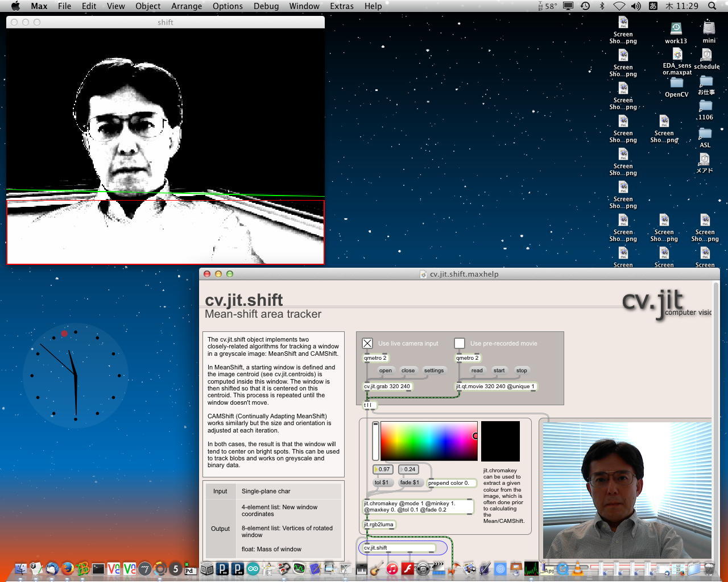Launch Firefox from the Dock
Viewport: 728px width, 582px height.
pyautogui.click(x=68, y=568)
